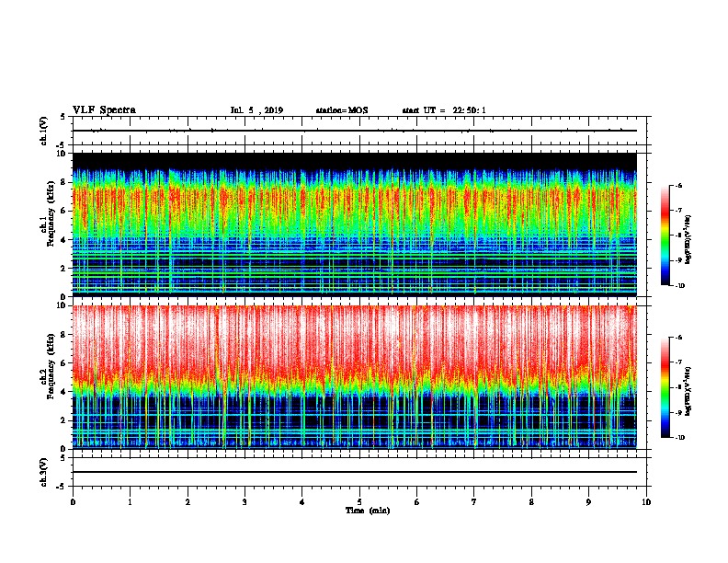Click the "ch.3(V)" waveform axis label
Viewport: 728px width, 563px height.
(43, 472)
